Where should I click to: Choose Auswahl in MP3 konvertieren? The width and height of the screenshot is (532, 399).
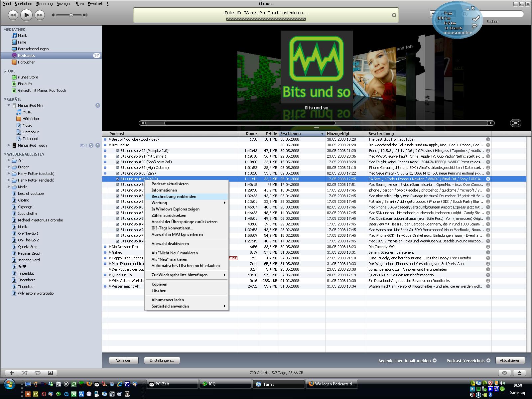point(187,234)
